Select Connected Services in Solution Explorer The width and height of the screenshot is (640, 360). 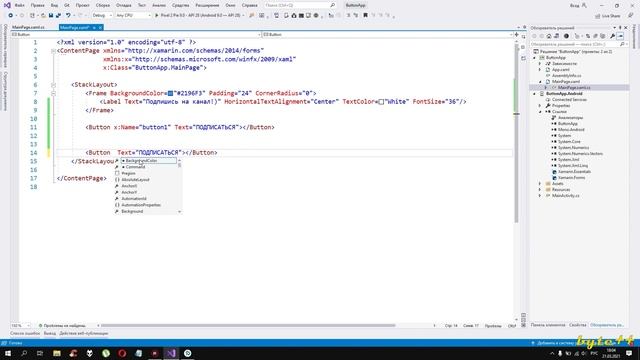pos(569,100)
